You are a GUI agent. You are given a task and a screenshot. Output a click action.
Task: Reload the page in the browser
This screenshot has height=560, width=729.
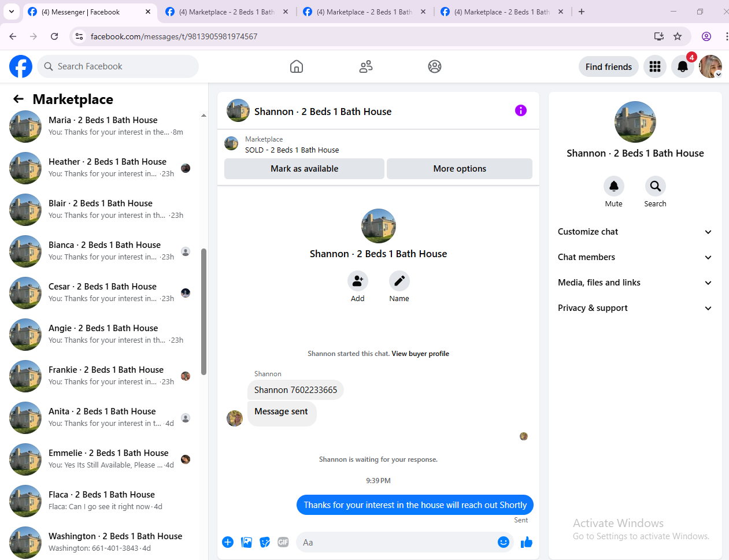pyautogui.click(x=54, y=36)
